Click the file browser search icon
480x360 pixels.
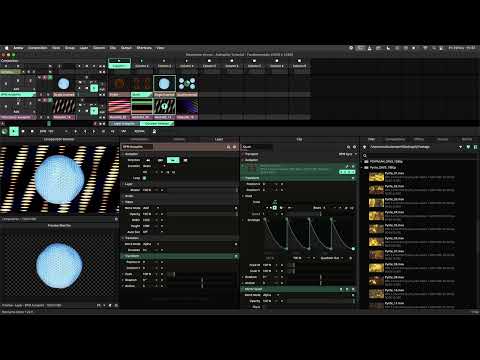tap(365, 156)
